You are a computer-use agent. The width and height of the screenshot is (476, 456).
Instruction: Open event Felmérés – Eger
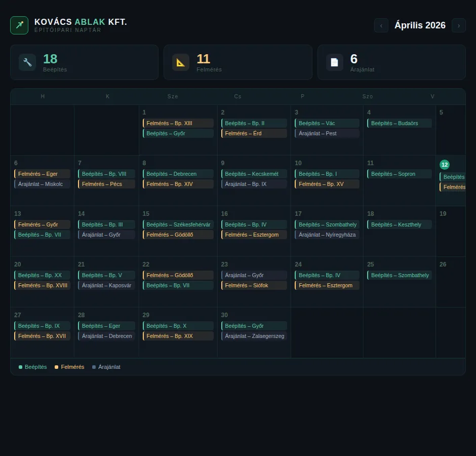pyautogui.click(x=42, y=174)
